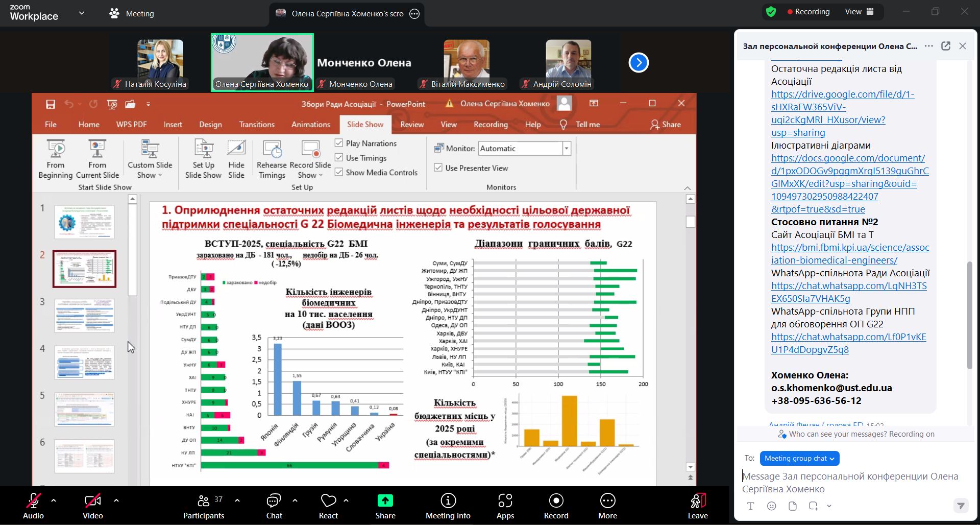Open the Apps icon in toolbar

(505, 500)
